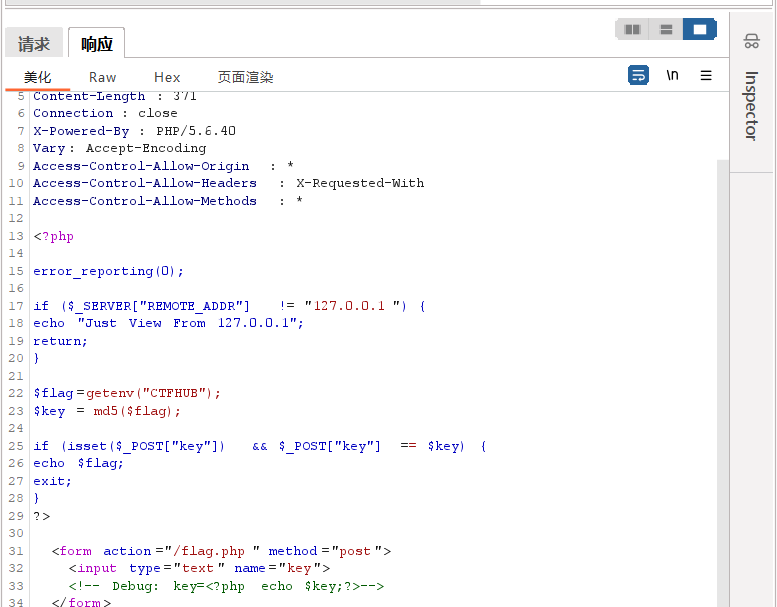Viewport: 777px width, 607px height.
Task: Show the Hex view tab
Action: coord(167,77)
